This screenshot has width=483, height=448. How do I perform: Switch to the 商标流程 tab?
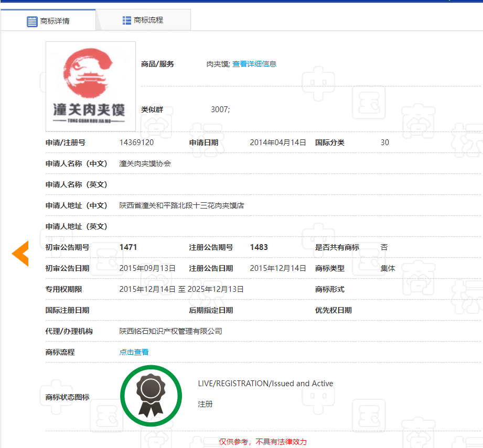click(143, 20)
